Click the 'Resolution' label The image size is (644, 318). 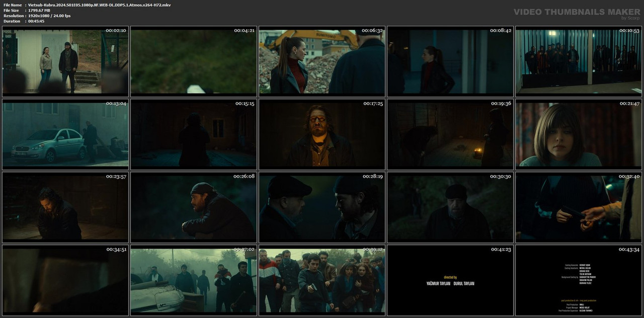coord(13,16)
